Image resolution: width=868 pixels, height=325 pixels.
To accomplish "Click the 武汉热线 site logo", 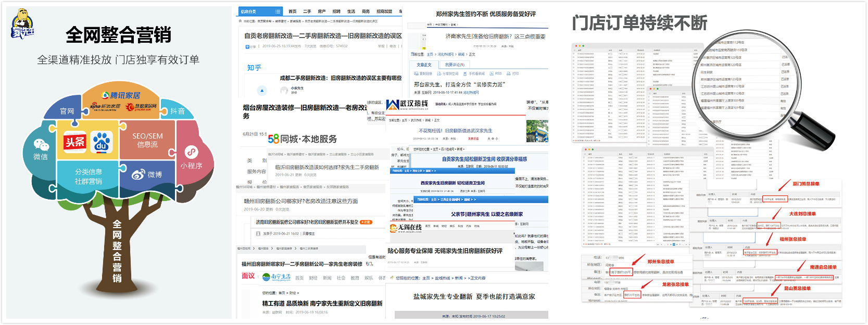I will 408,104.
